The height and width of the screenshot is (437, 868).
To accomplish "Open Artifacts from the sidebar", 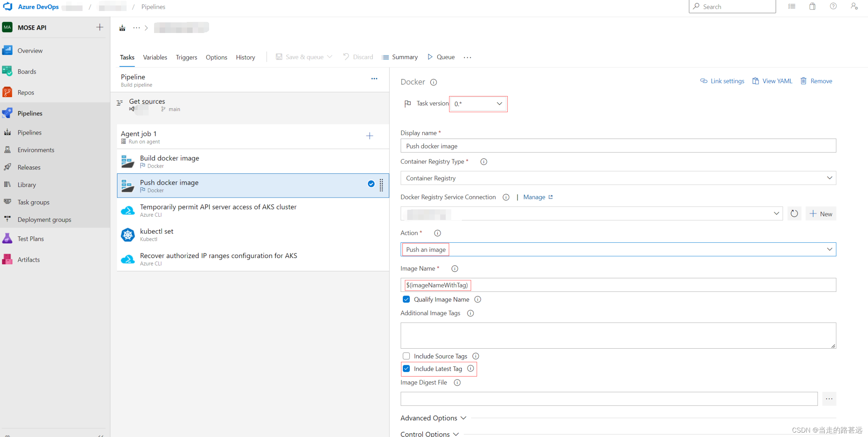I will [28, 260].
